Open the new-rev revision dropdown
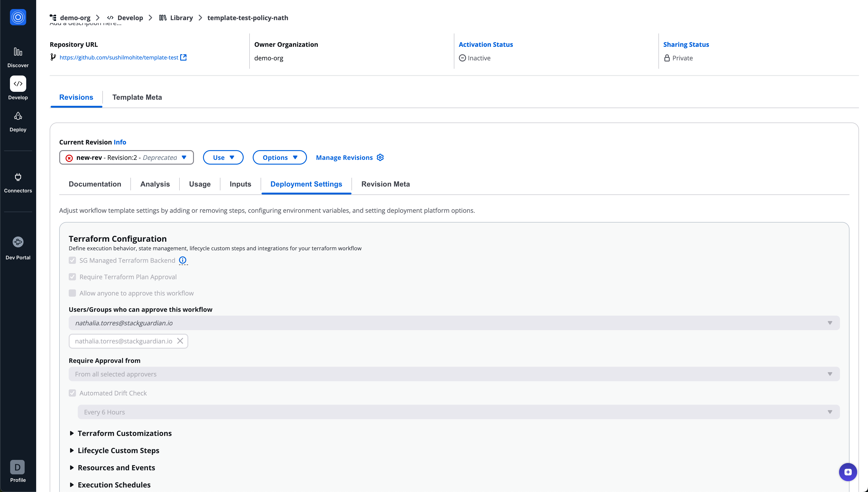This screenshot has height=492, width=868. click(126, 157)
